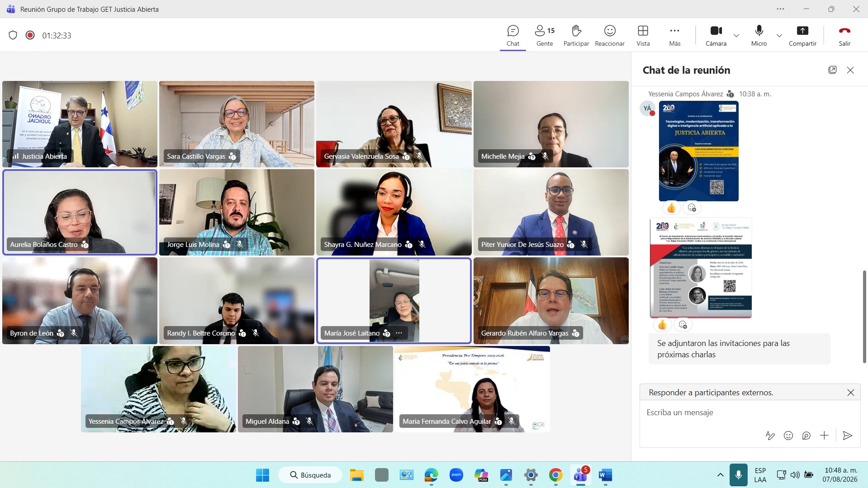Open the emoji picker in message box
Screen dimensions: 868x488
tap(788, 436)
